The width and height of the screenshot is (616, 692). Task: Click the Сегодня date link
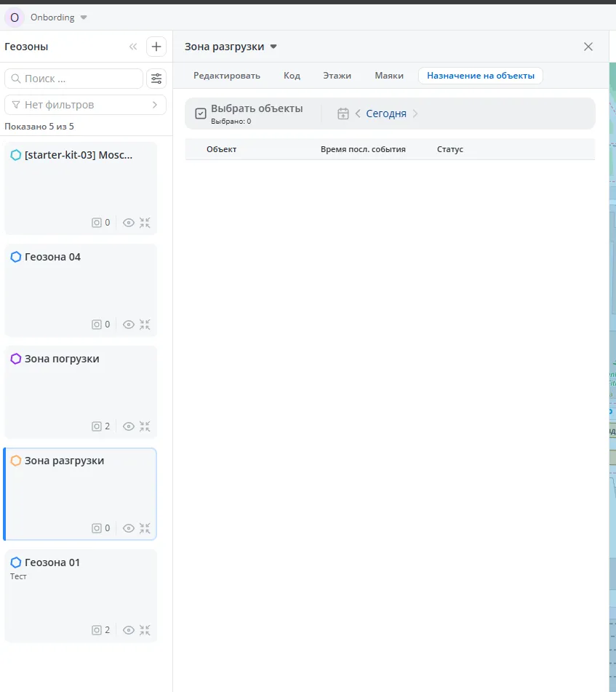[x=386, y=114]
